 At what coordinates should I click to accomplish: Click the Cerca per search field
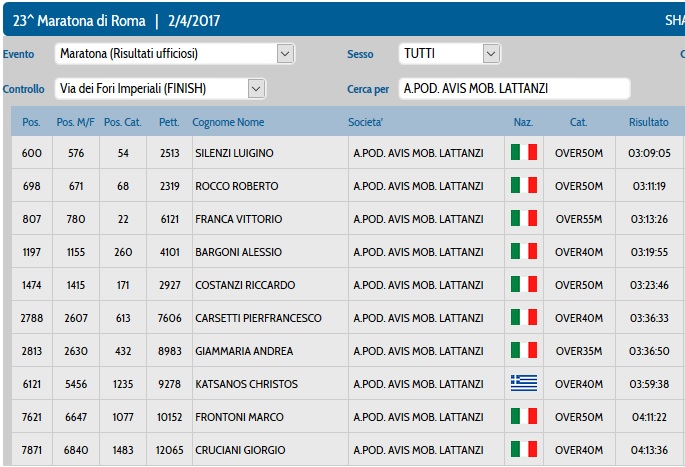(514, 89)
